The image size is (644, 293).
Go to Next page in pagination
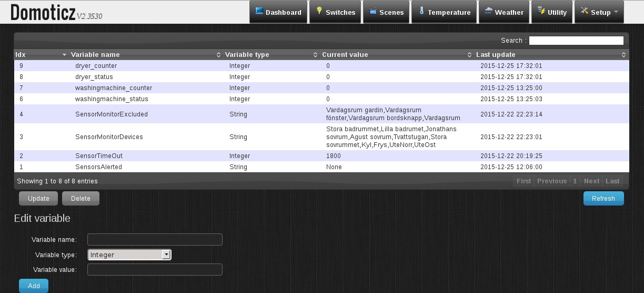591,181
